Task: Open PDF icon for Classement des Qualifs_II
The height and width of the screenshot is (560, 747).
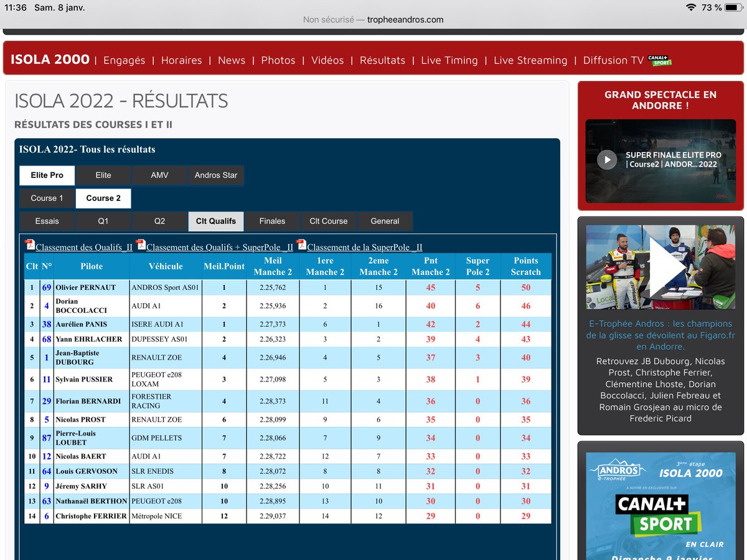Action: tap(29, 245)
